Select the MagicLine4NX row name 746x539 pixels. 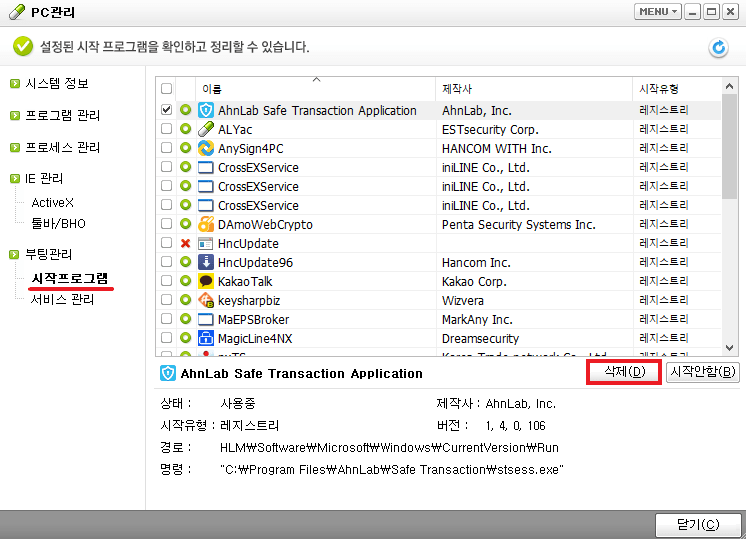coord(255,339)
